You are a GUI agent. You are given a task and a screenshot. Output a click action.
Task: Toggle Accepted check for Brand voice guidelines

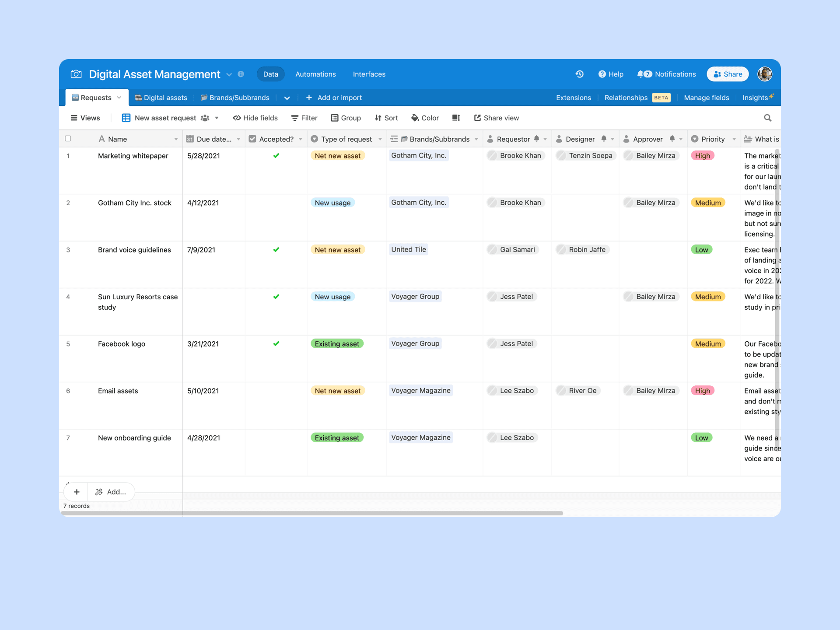pyautogui.click(x=276, y=249)
